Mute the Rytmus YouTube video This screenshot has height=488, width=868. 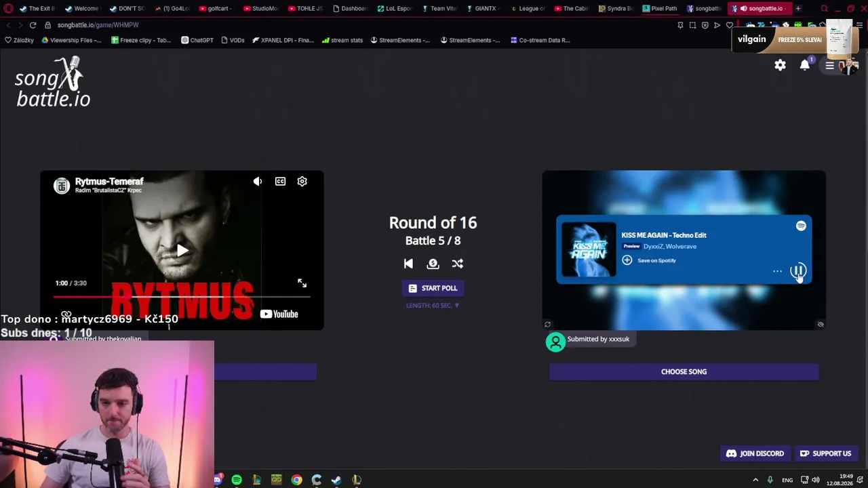point(258,182)
